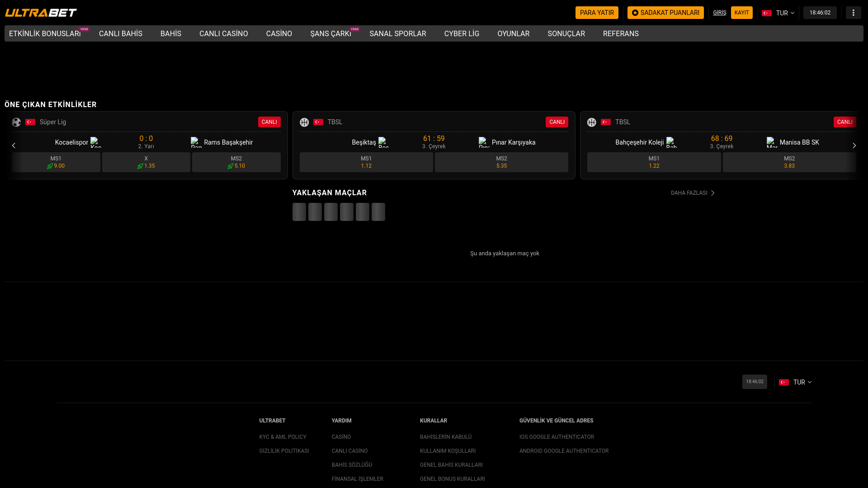Go to Sanal Sporlar
This screenshot has height=488, width=868.
click(x=398, y=33)
